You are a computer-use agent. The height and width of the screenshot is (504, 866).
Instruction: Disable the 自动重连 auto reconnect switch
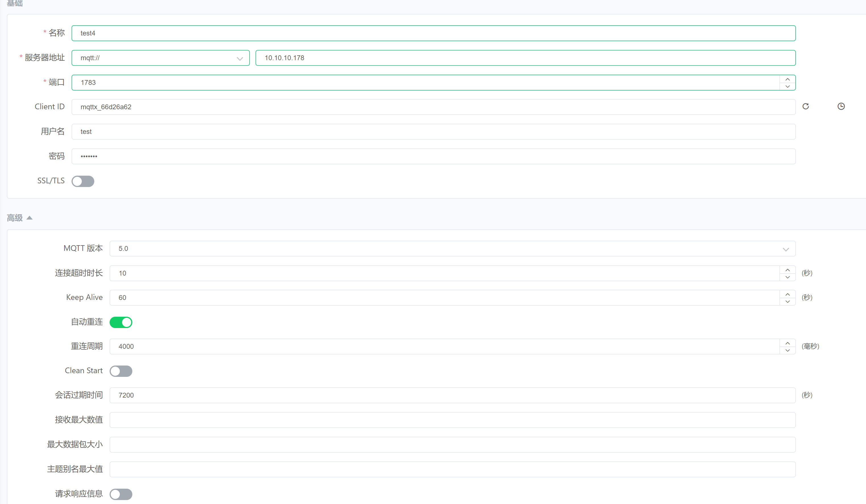[x=121, y=322]
